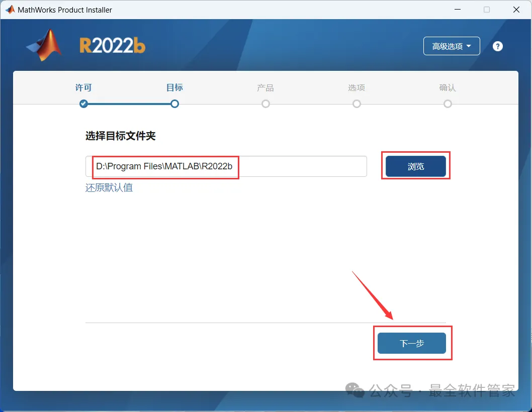Viewport: 532px width, 412px height.
Task: Minimize the MathWorks Product Installer window
Action: pyautogui.click(x=458, y=10)
